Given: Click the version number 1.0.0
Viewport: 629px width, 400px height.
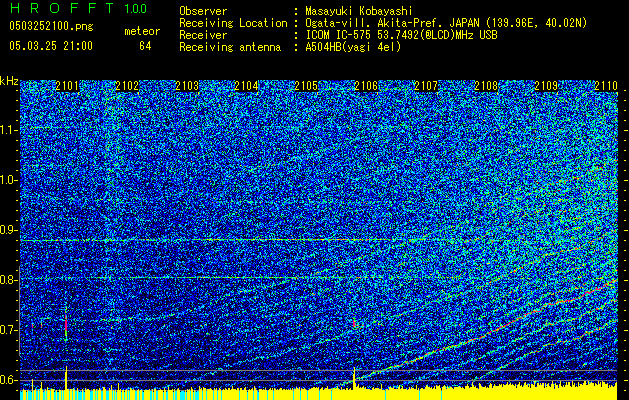Looking at the screenshot, I should coord(135,8).
